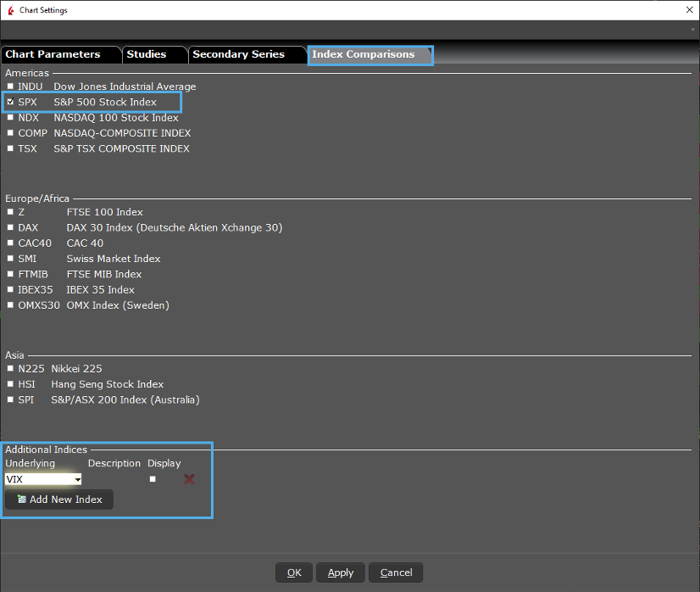Check the CAC40 index box
Image resolution: width=700 pixels, height=592 pixels.
(x=10, y=243)
